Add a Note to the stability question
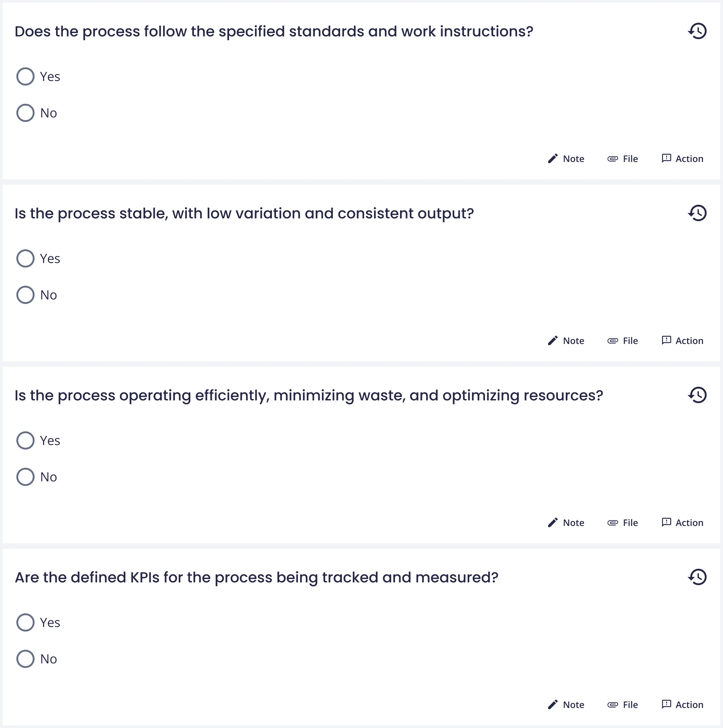The height and width of the screenshot is (728, 723). click(x=566, y=341)
